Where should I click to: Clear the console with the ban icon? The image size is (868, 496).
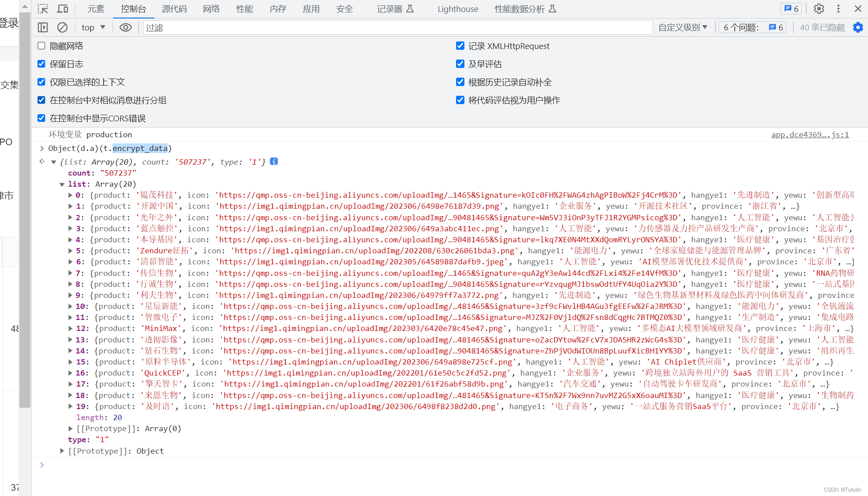point(63,27)
